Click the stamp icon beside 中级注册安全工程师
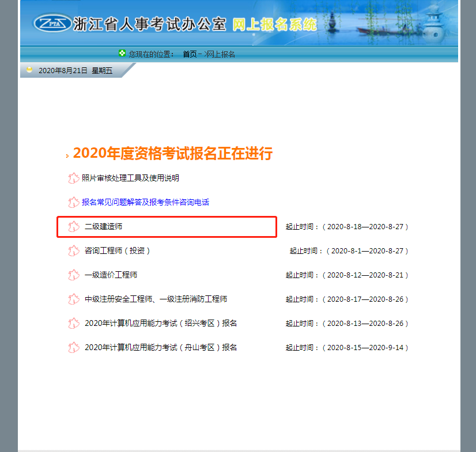Image resolution: width=476 pixels, height=452 pixels. [74, 299]
